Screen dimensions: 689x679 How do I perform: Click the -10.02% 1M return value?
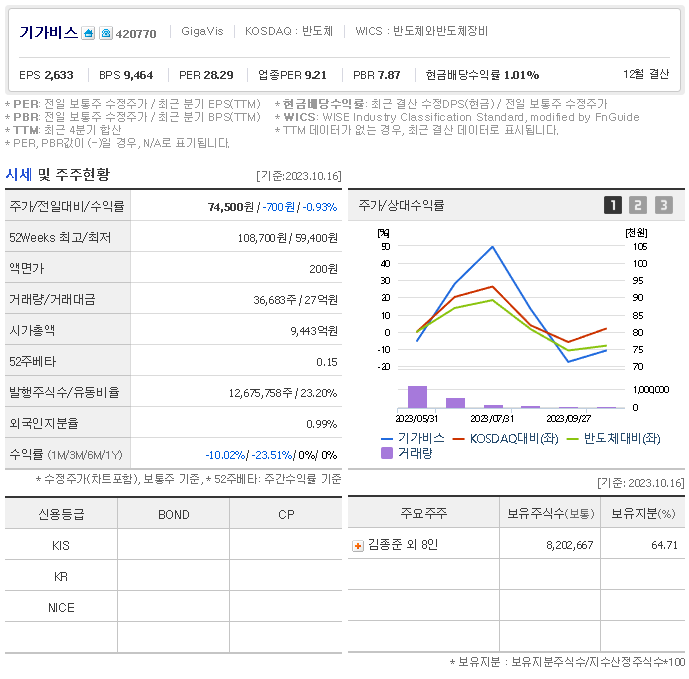point(225,455)
